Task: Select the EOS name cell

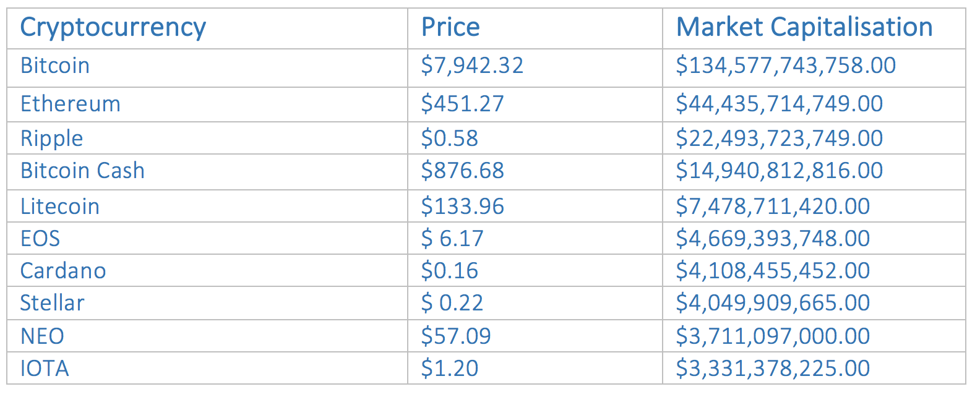Action: pyautogui.click(x=40, y=239)
